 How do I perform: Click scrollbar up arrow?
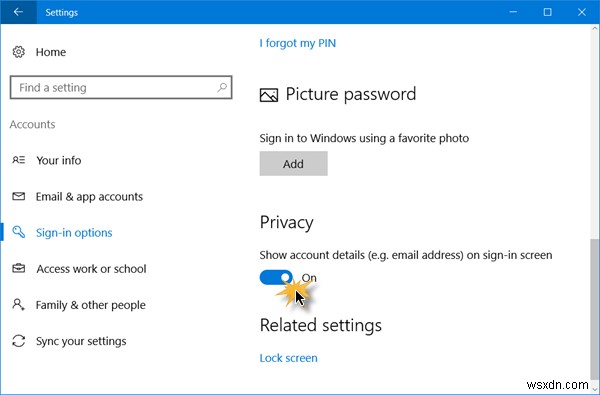(595, 28)
